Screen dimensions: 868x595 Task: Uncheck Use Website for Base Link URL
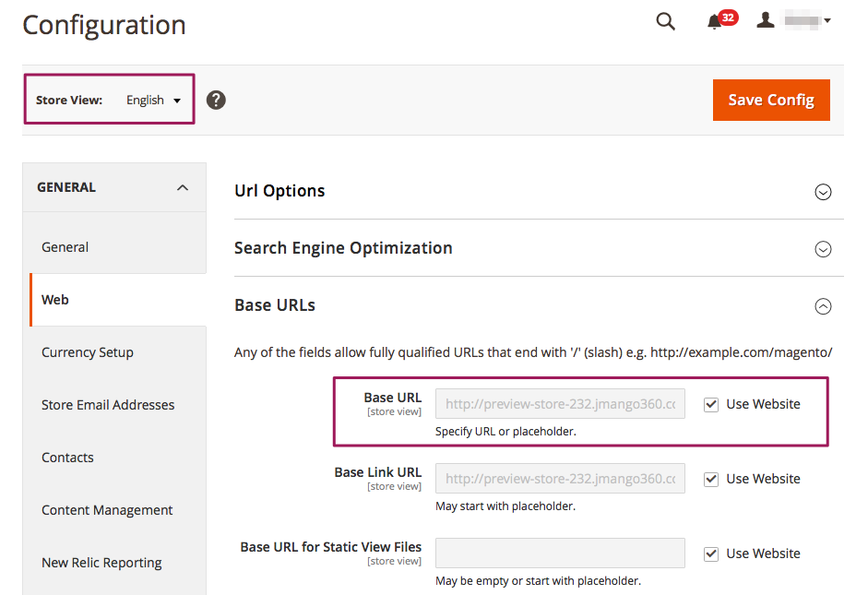click(711, 479)
